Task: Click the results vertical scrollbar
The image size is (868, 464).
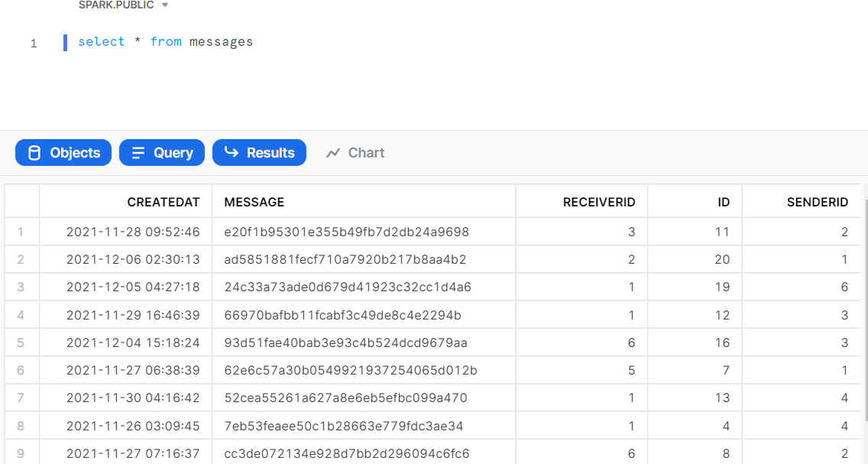Action: 865,310
